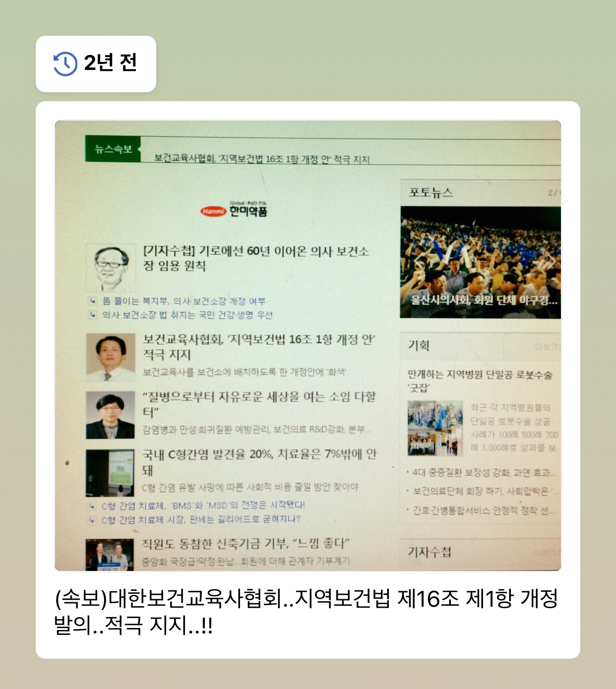Open the 기자수첩 sidebar section header

pyautogui.click(x=430, y=552)
